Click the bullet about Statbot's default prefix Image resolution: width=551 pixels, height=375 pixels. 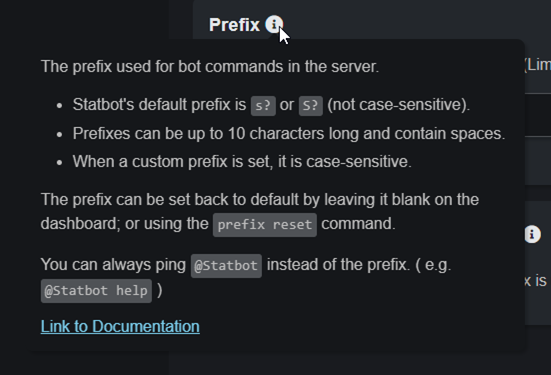click(x=271, y=105)
